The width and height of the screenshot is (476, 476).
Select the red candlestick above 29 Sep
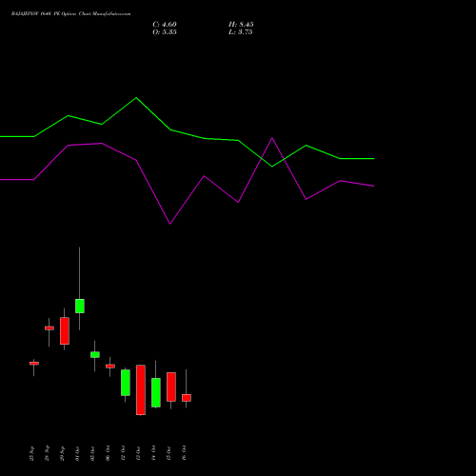point(65,331)
